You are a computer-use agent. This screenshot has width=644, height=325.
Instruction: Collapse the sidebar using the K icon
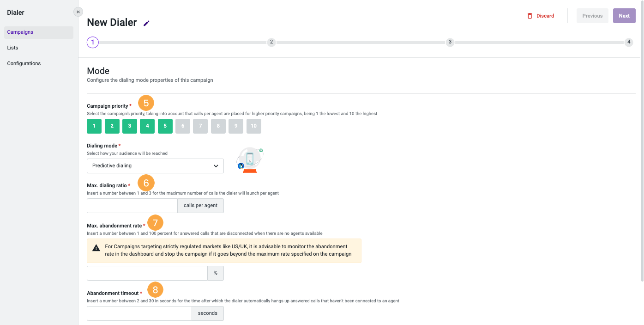(x=78, y=12)
